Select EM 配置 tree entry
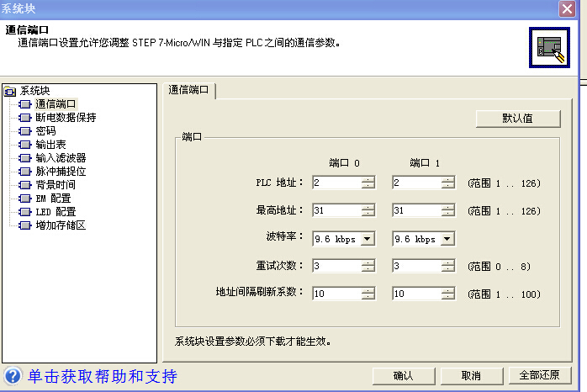This screenshot has width=587, height=392. [53, 199]
